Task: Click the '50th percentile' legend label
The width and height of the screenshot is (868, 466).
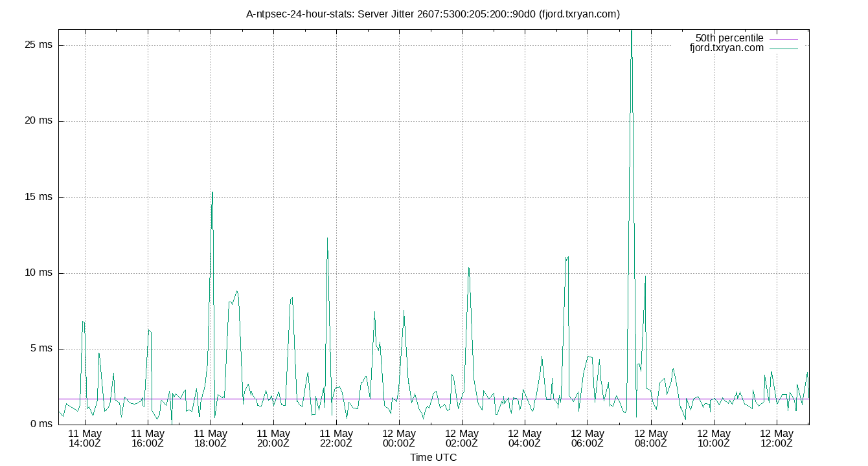Action: [x=729, y=38]
